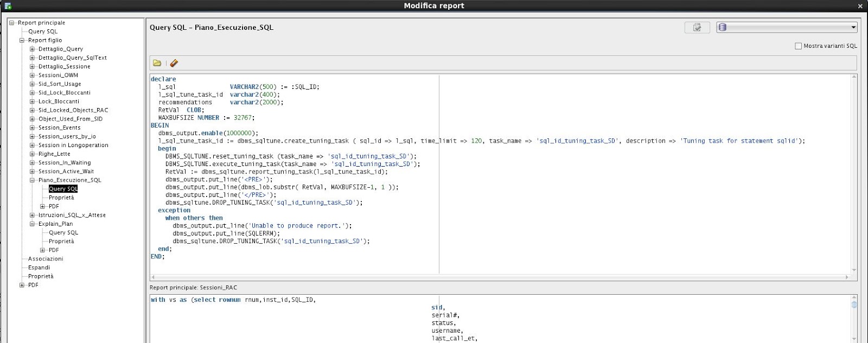Collapse the Piano_Esecuzione_SQL node

pos(32,180)
